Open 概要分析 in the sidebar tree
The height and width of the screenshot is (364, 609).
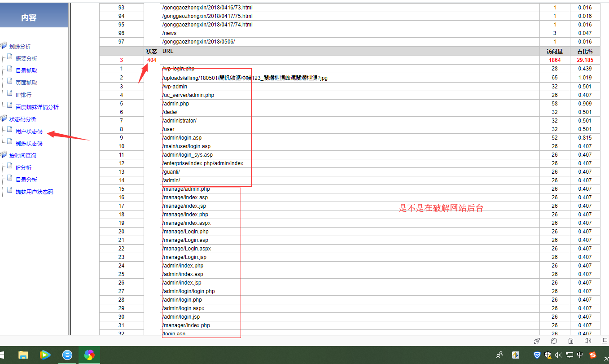tap(26, 59)
